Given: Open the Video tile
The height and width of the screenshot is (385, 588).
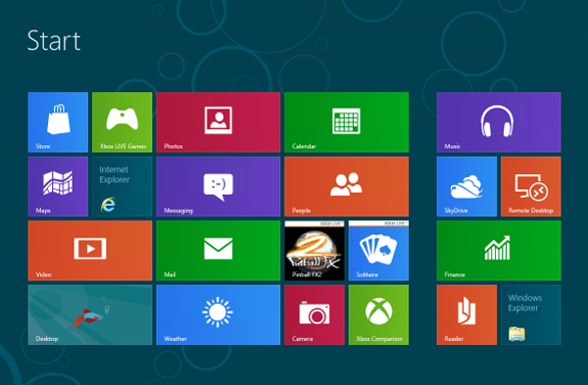Looking at the screenshot, I should click(x=90, y=251).
